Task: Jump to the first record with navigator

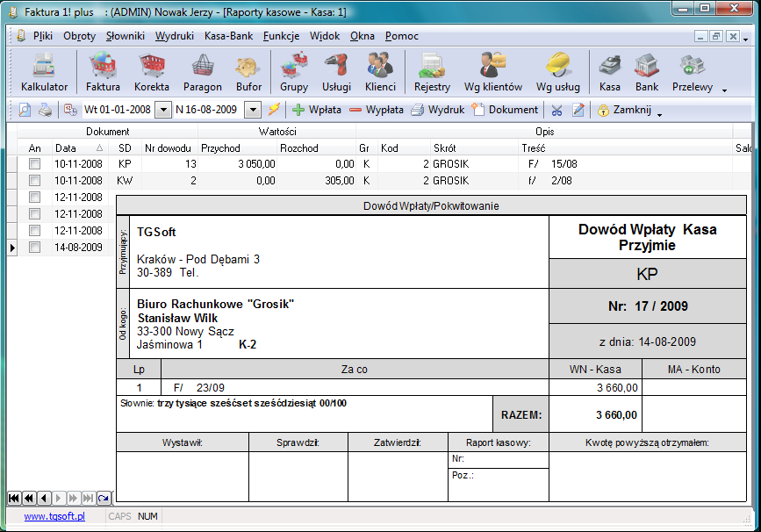Action: [13, 498]
